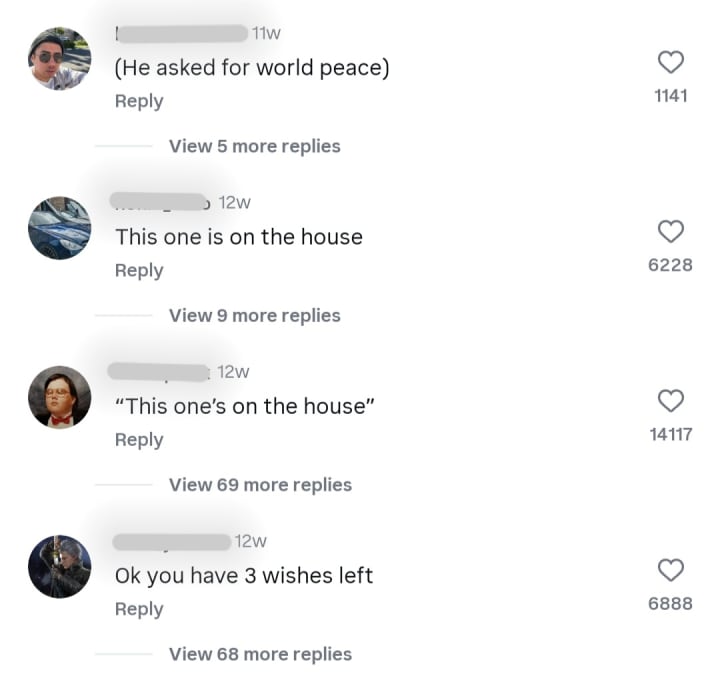The height and width of the screenshot is (682, 720).
Task: Like the "He asked for world peace" comment
Action: (670, 62)
